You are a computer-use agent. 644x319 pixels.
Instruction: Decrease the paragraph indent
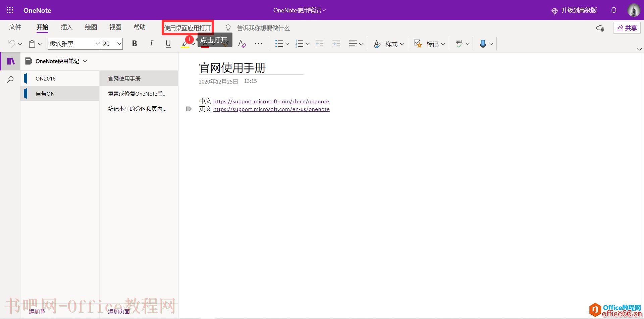319,44
